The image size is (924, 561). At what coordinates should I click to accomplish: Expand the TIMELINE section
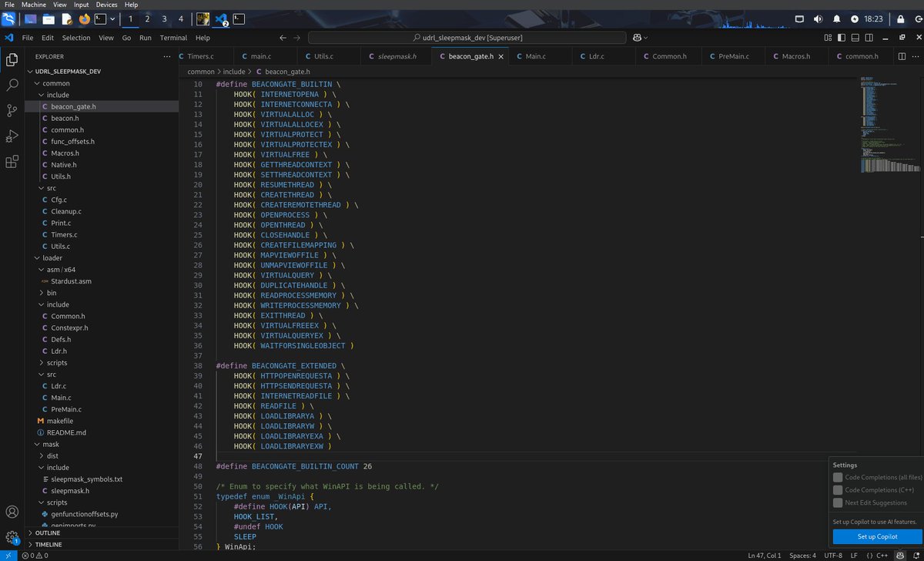pyautogui.click(x=102, y=544)
